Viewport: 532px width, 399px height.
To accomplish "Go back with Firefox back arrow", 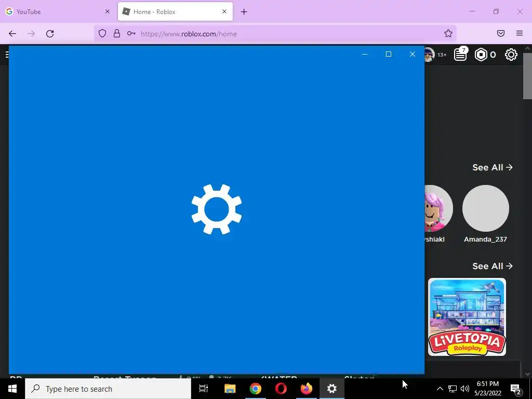I will click(x=12, y=34).
